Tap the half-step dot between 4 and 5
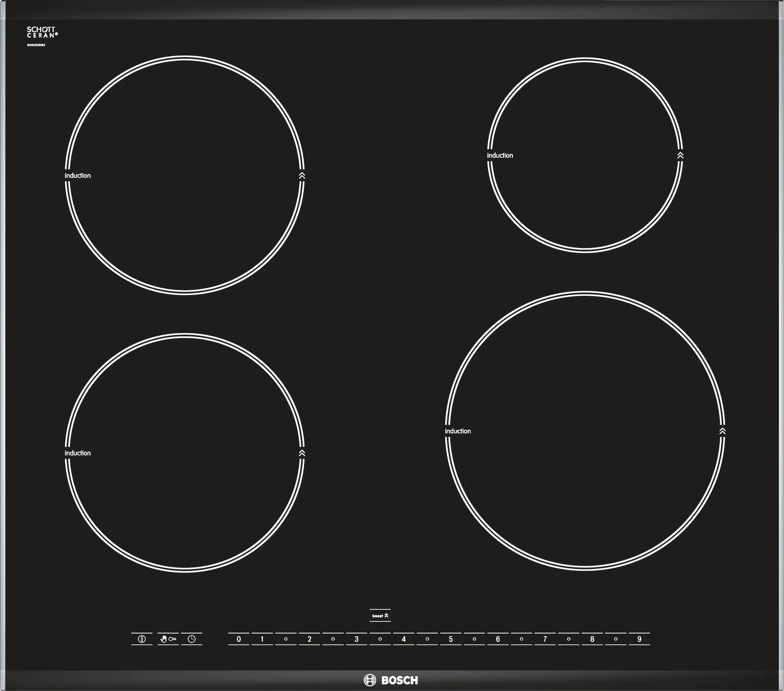Image resolution: width=784 pixels, height=691 pixels. tap(427, 639)
